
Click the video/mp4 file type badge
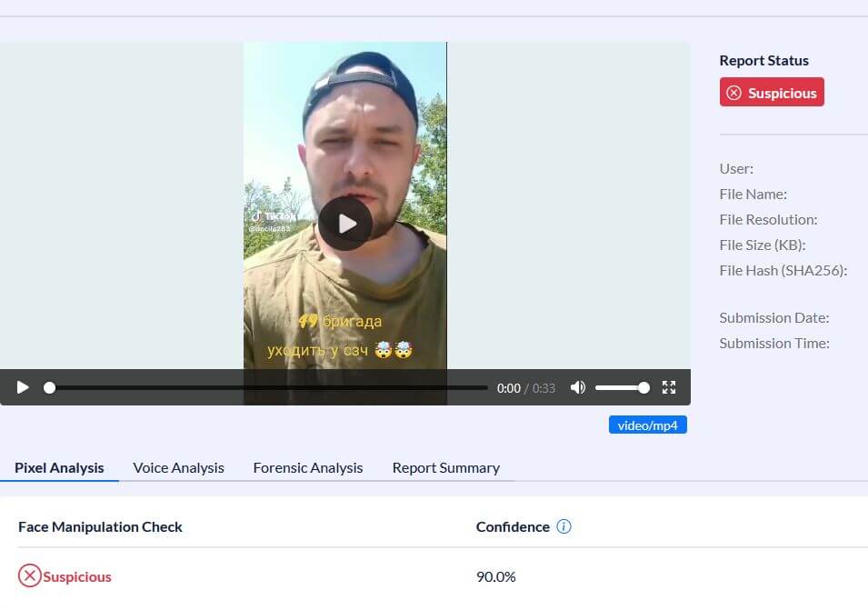pos(648,425)
